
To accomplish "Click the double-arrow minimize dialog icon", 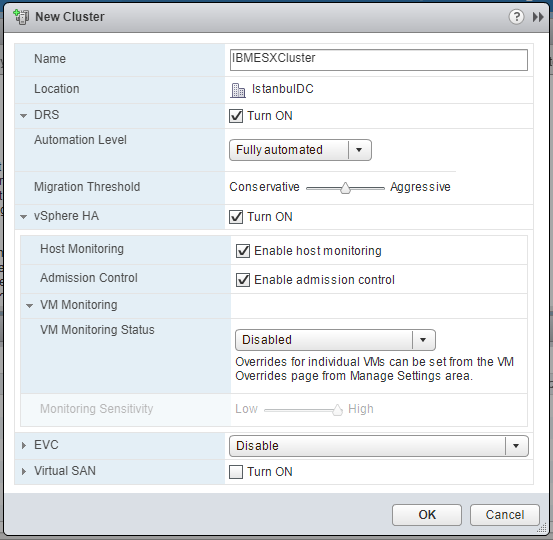I will coord(538,17).
